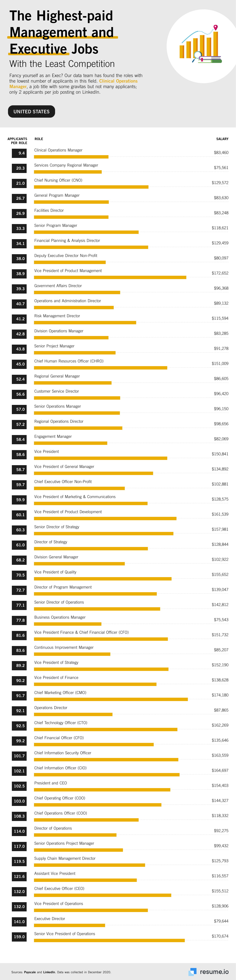
Task: Select the 9.4 applicants badge
Action: (x=19, y=153)
